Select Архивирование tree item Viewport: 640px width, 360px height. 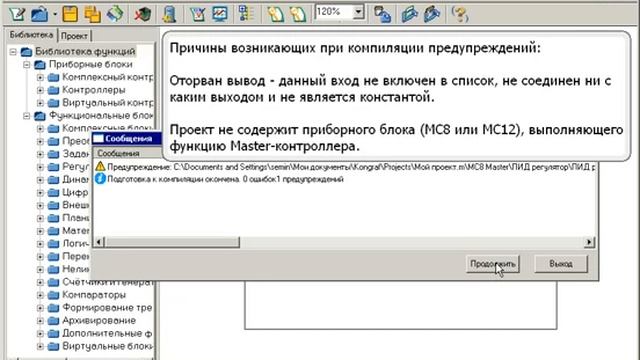[x=99, y=320]
